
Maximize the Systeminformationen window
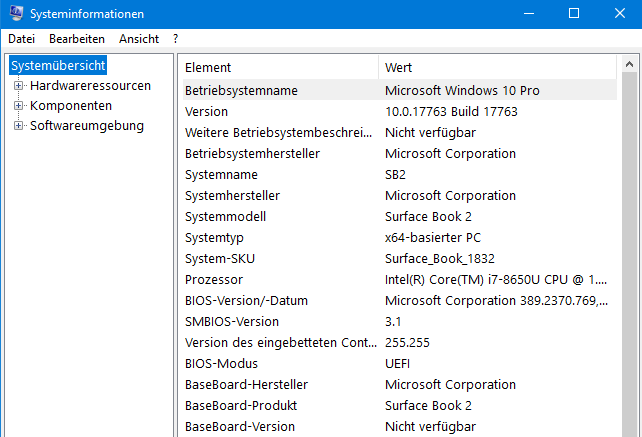click(x=574, y=14)
